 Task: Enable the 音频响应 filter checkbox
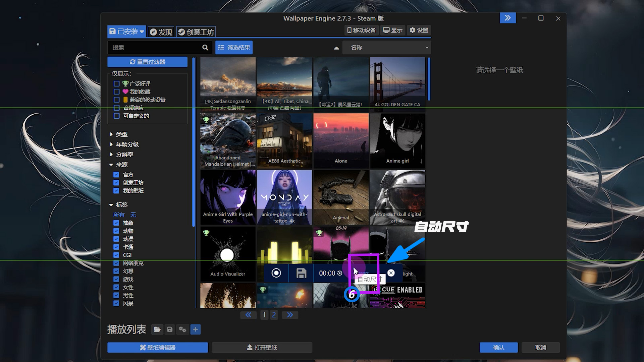pyautogui.click(x=117, y=108)
